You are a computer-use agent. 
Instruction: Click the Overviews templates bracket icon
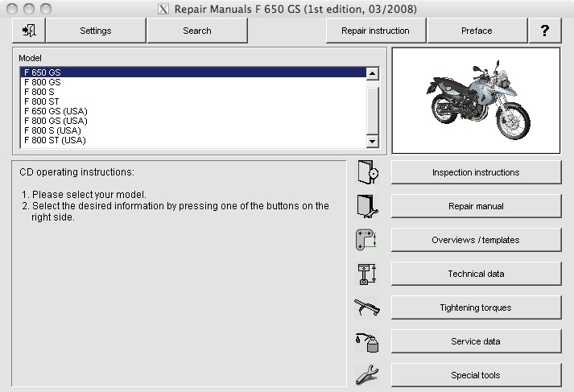point(366,240)
